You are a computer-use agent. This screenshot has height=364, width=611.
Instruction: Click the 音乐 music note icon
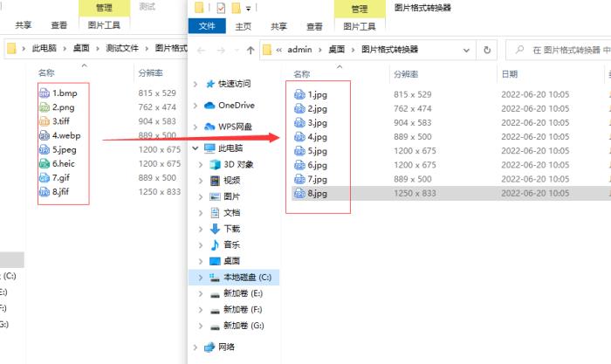[215, 244]
